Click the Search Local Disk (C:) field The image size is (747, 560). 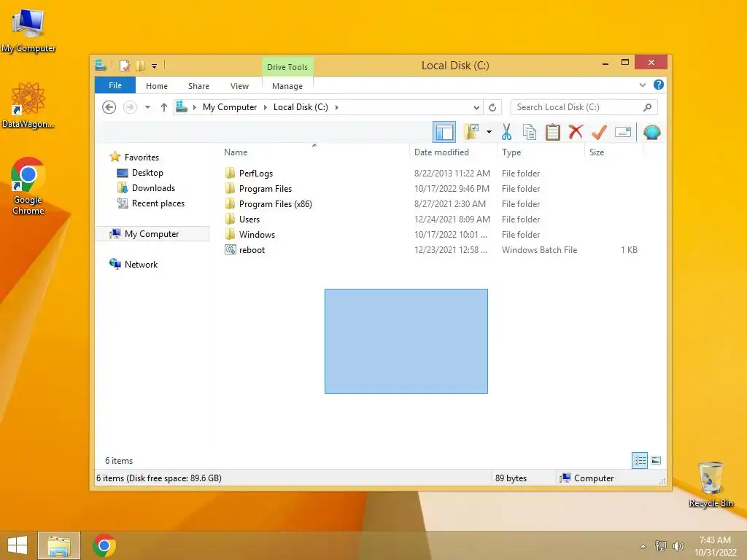pos(584,107)
